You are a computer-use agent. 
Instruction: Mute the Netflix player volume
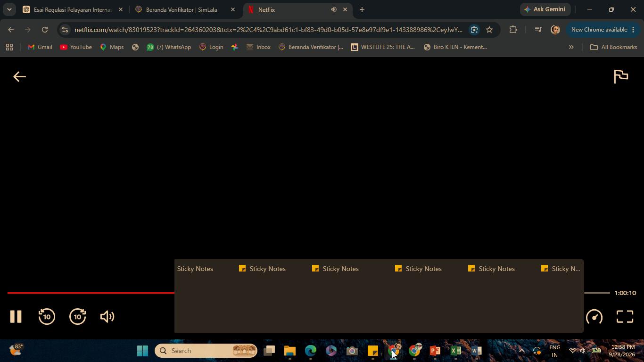(x=107, y=317)
